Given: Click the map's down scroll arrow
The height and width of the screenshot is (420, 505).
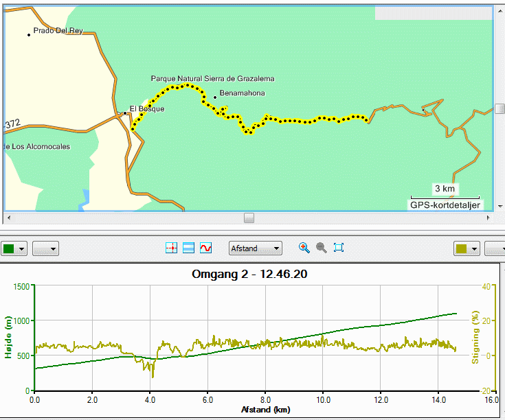Looking at the screenshot, I should click(x=500, y=206).
